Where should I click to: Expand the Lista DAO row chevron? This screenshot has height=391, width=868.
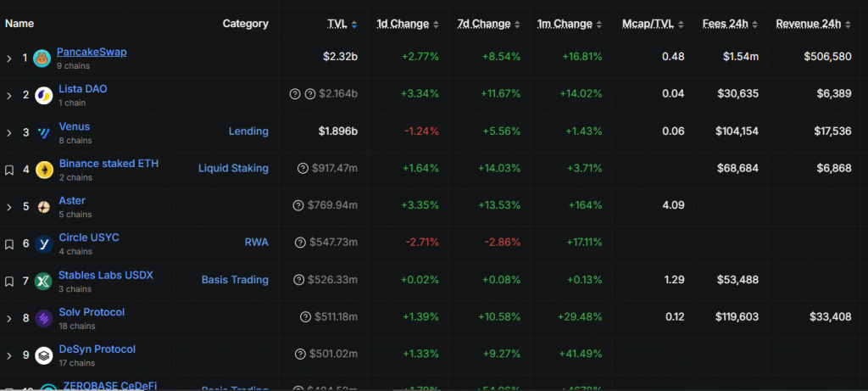9,96
